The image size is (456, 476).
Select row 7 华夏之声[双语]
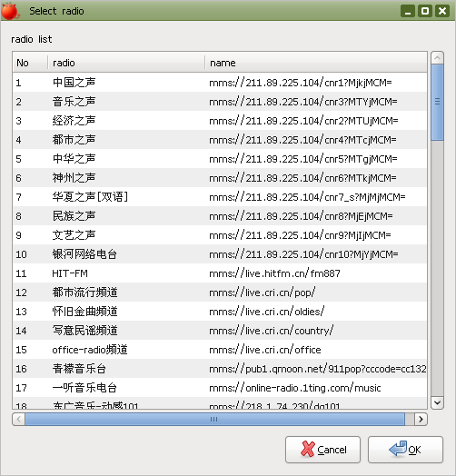pos(220,197)
